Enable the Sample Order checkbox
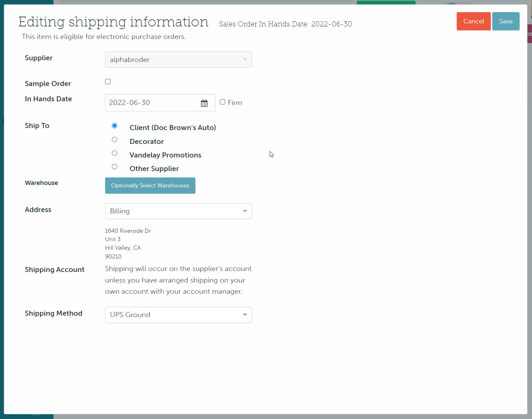Screen dimensions: 532x419 [108, 82]
